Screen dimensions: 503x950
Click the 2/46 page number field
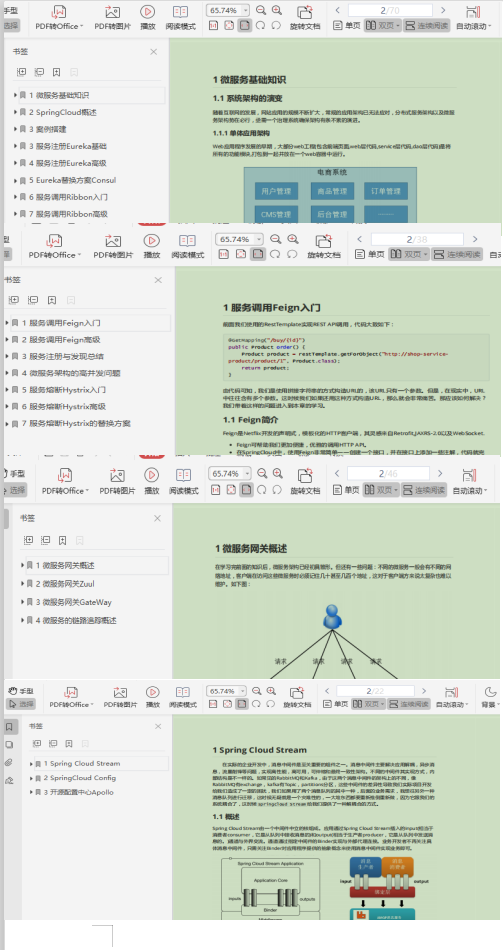388,473
